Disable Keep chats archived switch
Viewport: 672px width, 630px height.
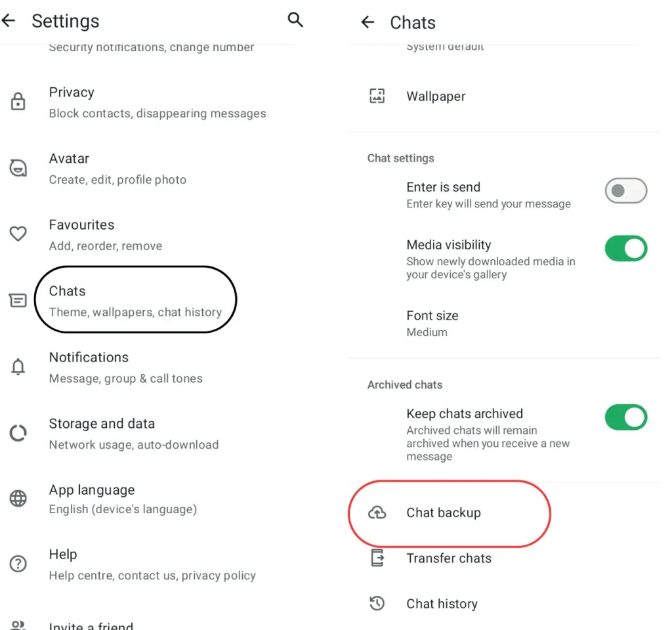pos(625,417)
